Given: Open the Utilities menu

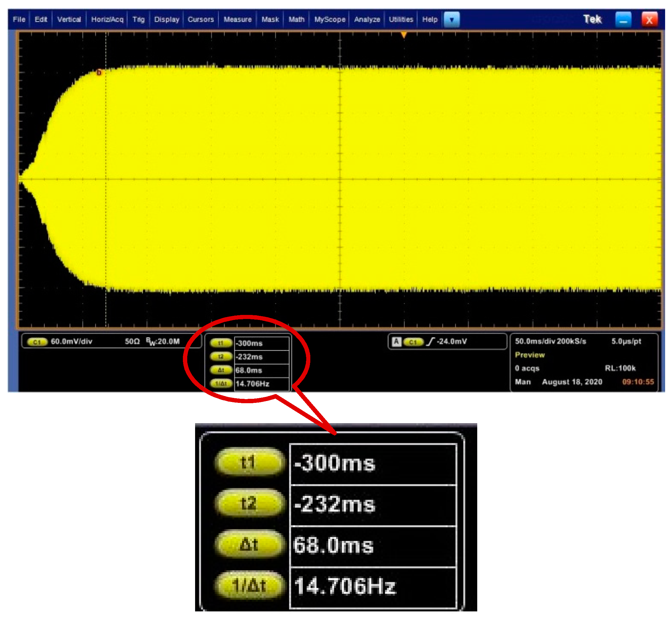Looking at the screenshot, I should pyautogui.click(x=401, y=19).
